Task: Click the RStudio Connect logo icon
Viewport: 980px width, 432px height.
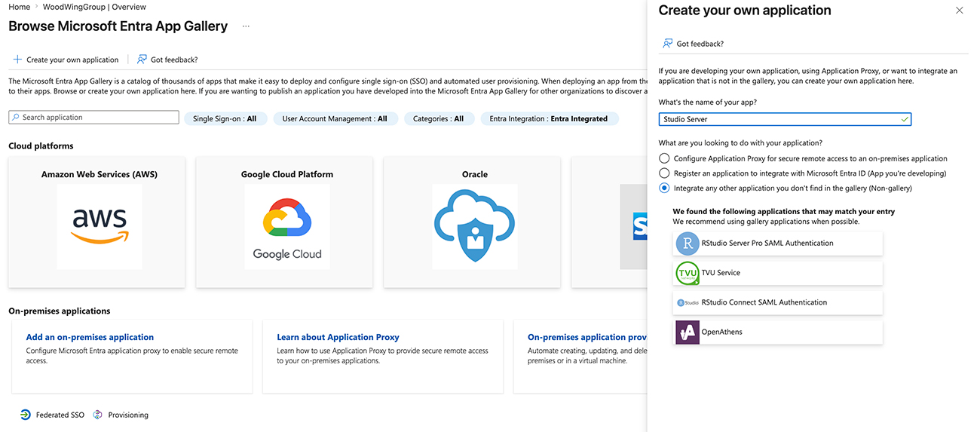Action: click(x=687, y=302)
